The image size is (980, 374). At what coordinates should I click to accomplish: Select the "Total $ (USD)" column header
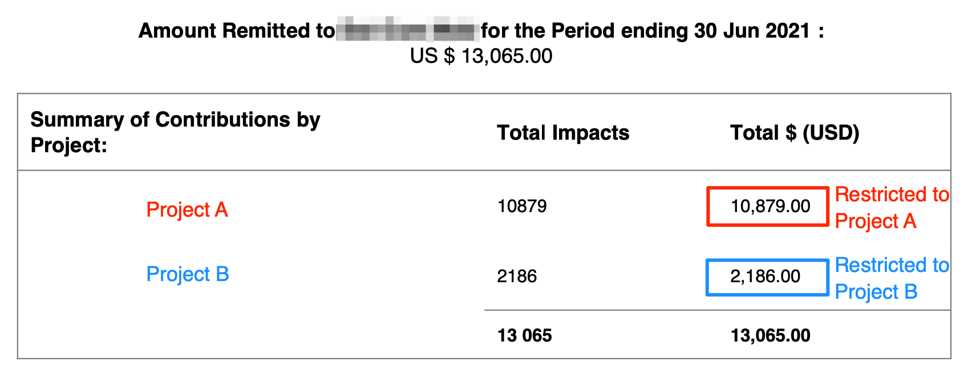tap(794, 133)
